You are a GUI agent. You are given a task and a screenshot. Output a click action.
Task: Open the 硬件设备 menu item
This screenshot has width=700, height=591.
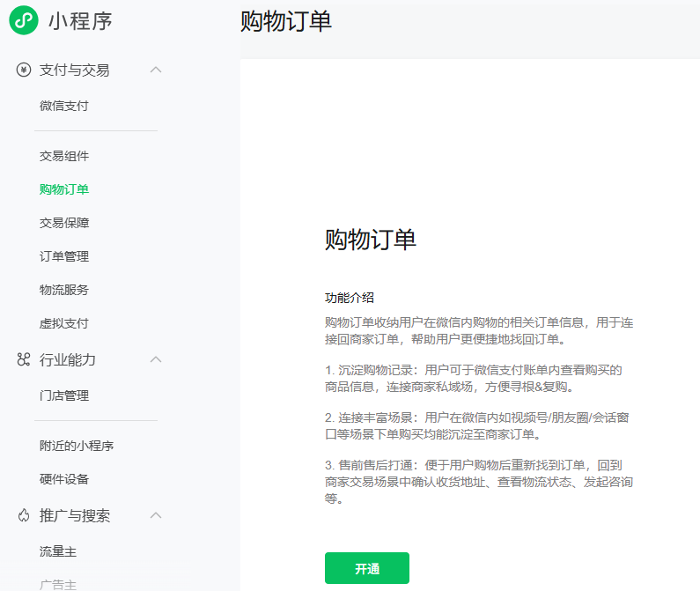64,479
